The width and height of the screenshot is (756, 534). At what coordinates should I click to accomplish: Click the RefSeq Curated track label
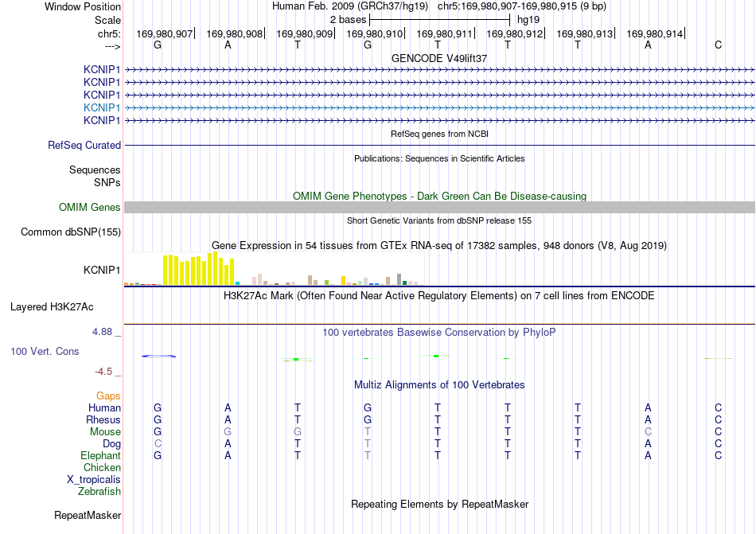[84, 145]
